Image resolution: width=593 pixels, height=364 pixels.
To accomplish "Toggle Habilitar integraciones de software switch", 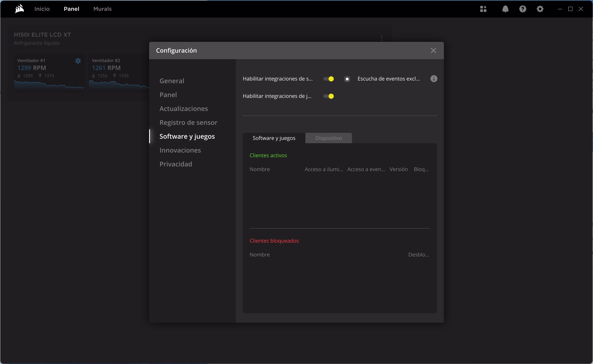I will (329, 79).
